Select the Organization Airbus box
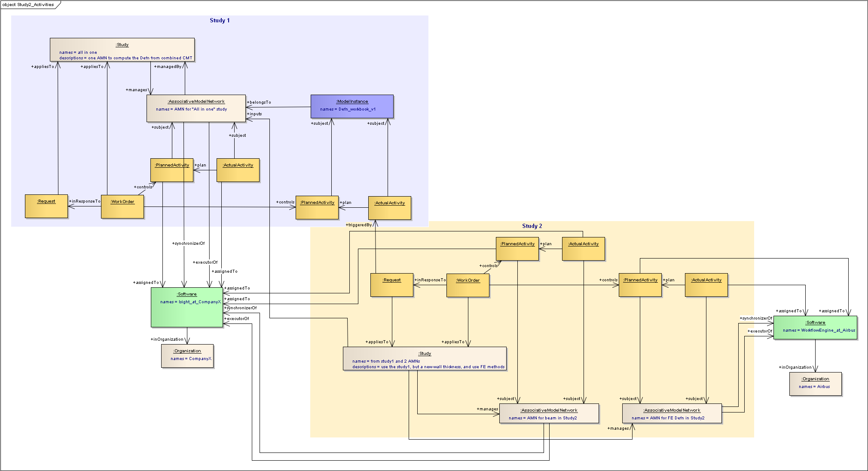868x471 pixels. click(x=815, y=384)
